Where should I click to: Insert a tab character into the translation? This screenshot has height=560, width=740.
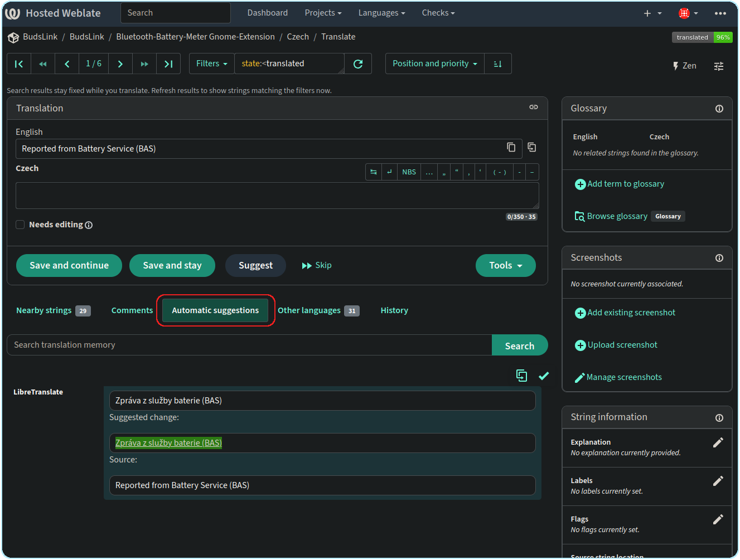374,172
